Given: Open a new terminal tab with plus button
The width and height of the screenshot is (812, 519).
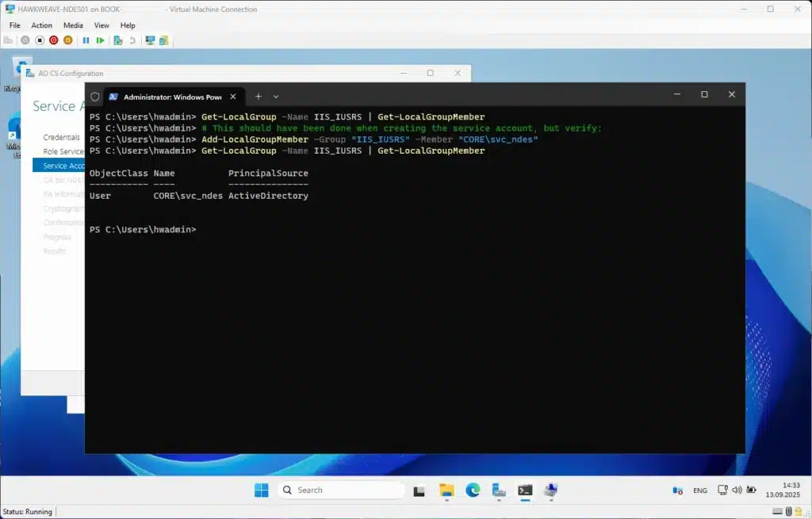Looking at the screenshot, I should 258,96.
